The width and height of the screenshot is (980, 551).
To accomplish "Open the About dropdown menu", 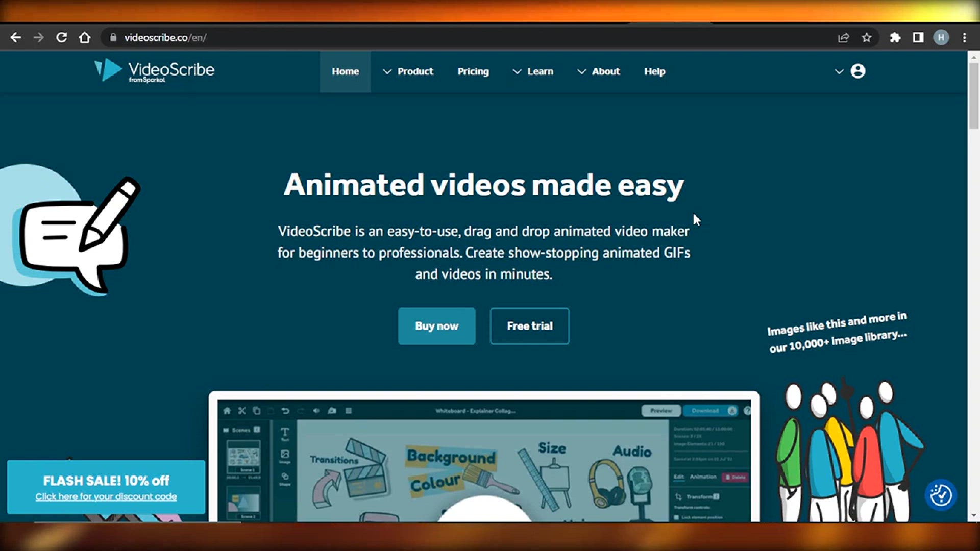I will [606, 71].
